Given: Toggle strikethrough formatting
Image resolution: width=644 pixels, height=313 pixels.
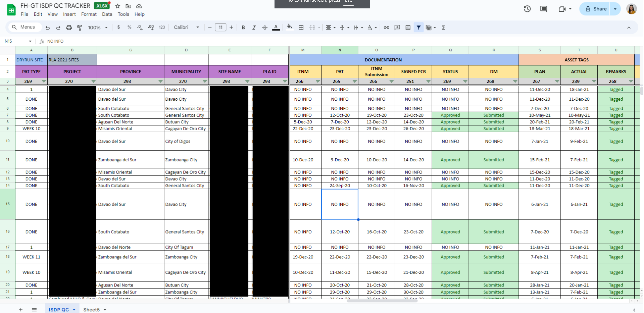Looking at the screenshot, I should [265, 28].
